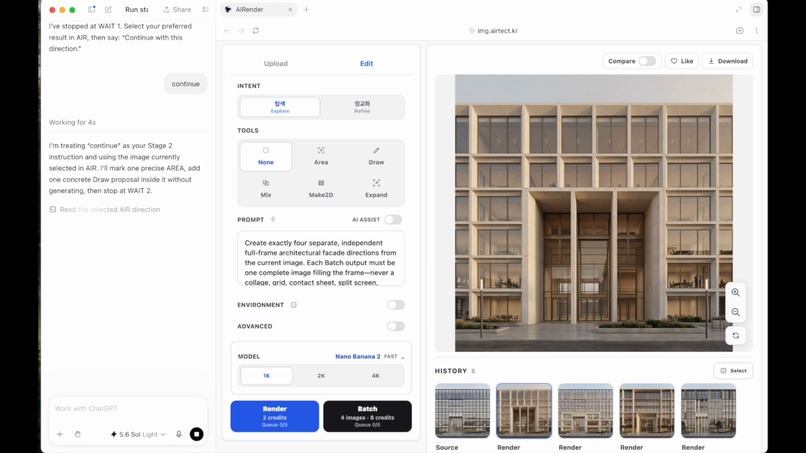
Task: Set resolution to 1K
Action: (x=266, y=375)
